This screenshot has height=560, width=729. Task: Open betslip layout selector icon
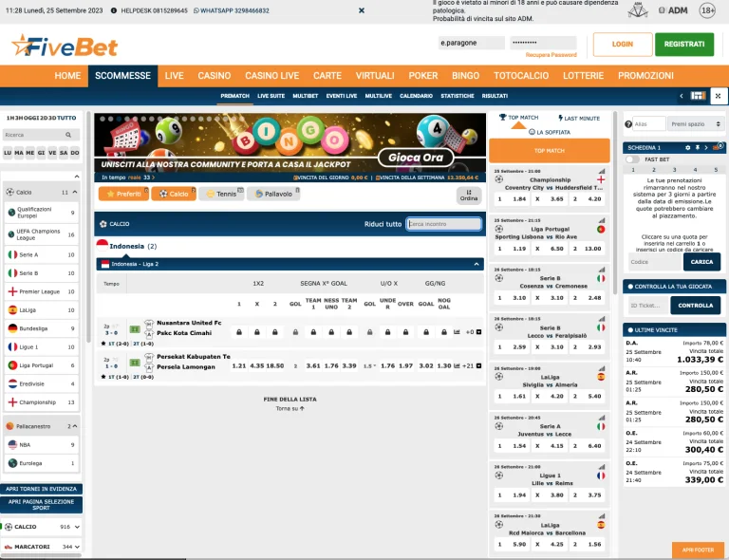point(698,96)
